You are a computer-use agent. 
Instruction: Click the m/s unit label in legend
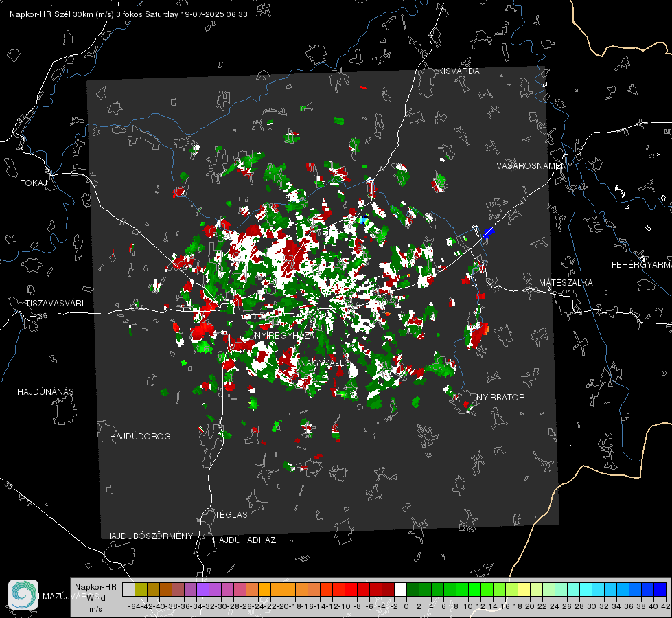click(95, 608)
